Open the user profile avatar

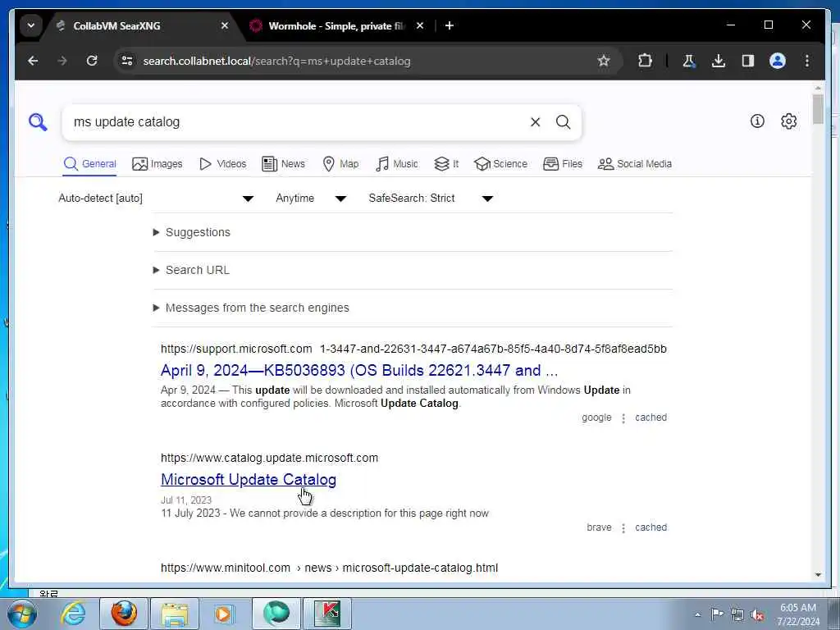[x=778, y=61]
